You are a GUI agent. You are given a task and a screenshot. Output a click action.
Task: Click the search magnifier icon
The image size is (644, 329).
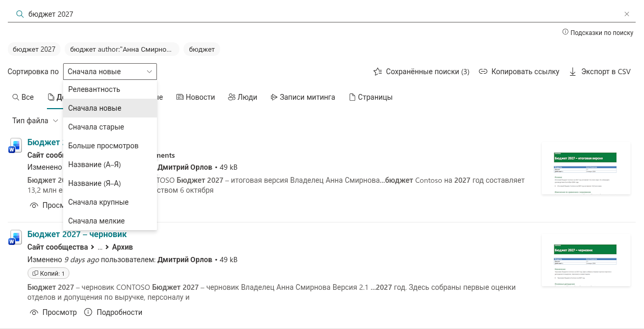20,14
